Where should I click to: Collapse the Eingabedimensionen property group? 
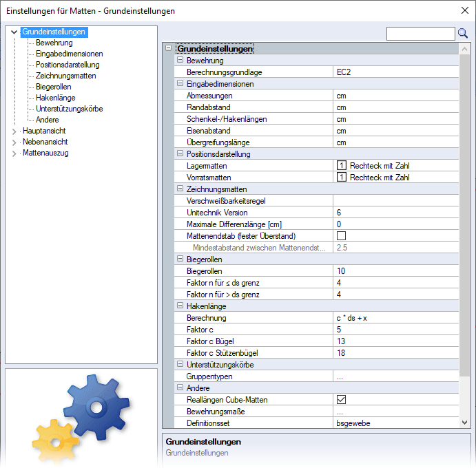pyautogui.click(x=180, y=83)
